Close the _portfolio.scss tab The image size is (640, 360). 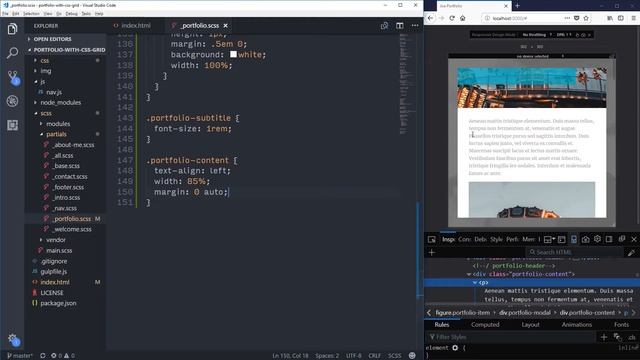pyautogui.click(x=225, y=26)
